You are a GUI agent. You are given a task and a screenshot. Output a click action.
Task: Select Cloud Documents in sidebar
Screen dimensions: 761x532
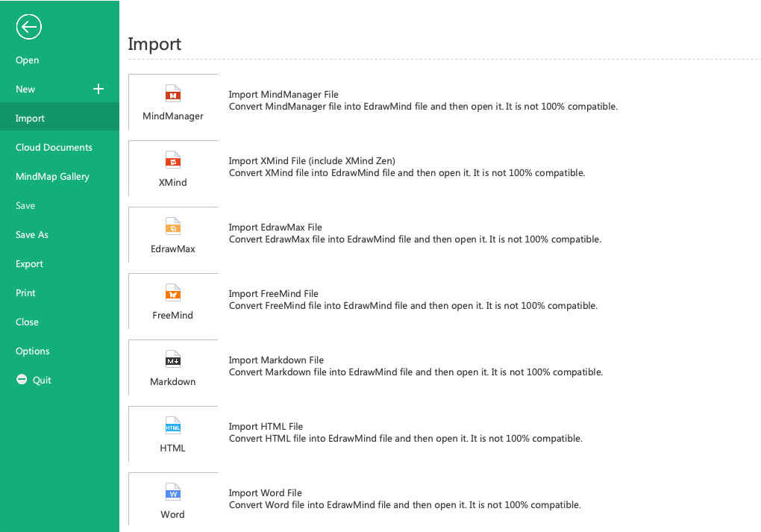point(54,148)
